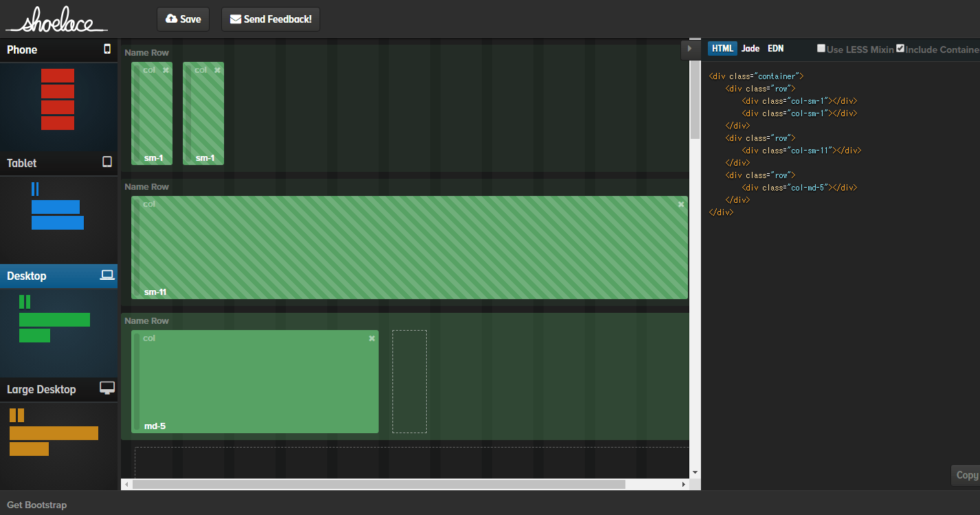The width and height of the screenshot is (980, 515).
Task: Switch to the EDN tab
Action: coord(775,48)
